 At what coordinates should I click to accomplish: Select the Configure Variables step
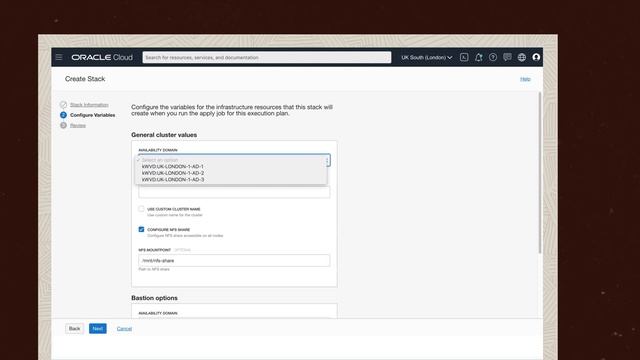click(x=92, y=115)
